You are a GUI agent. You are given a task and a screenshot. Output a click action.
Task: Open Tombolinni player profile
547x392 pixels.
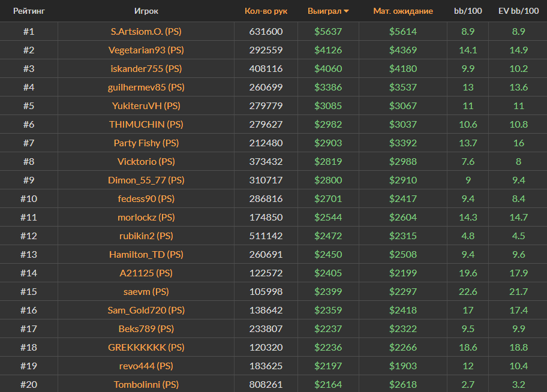[x=146, y=384]
